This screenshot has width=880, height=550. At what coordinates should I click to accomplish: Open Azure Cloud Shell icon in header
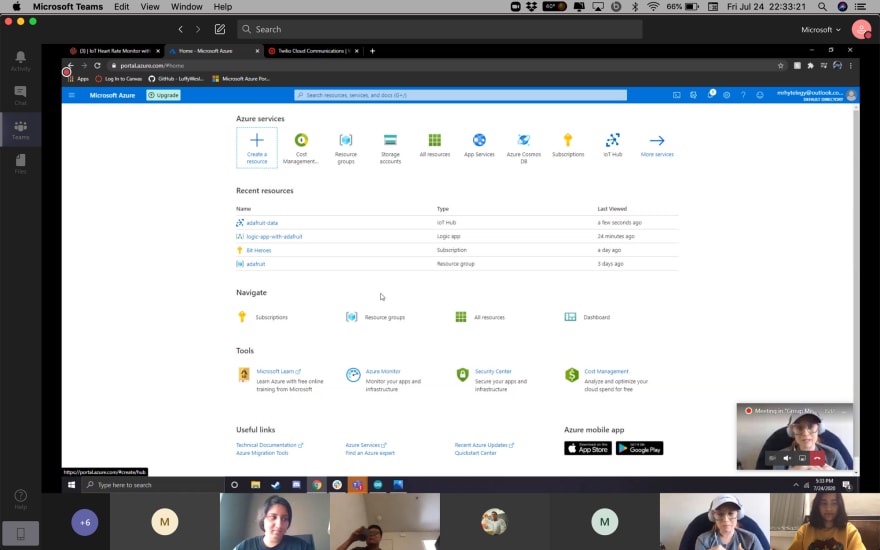[x=677, y=95]
